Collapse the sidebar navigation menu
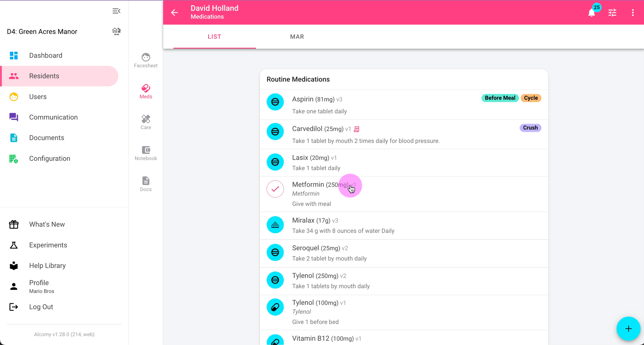 coord(116,11)
